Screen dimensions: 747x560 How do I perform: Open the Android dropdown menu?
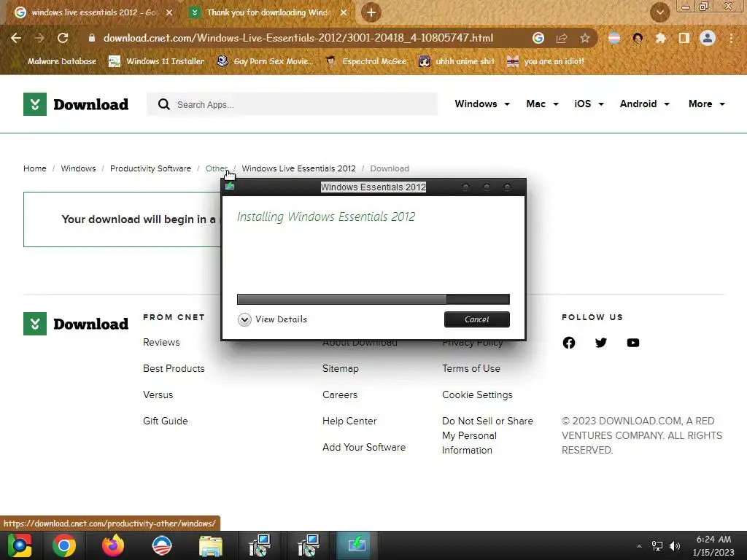[x=645, y=104]
